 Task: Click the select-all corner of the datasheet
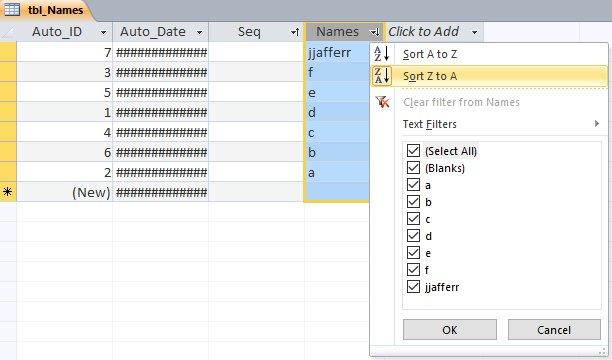[8, 32]
